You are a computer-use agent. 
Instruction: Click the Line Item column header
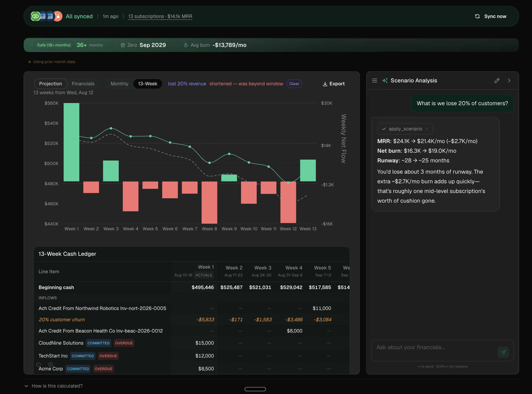click(49, 272)
